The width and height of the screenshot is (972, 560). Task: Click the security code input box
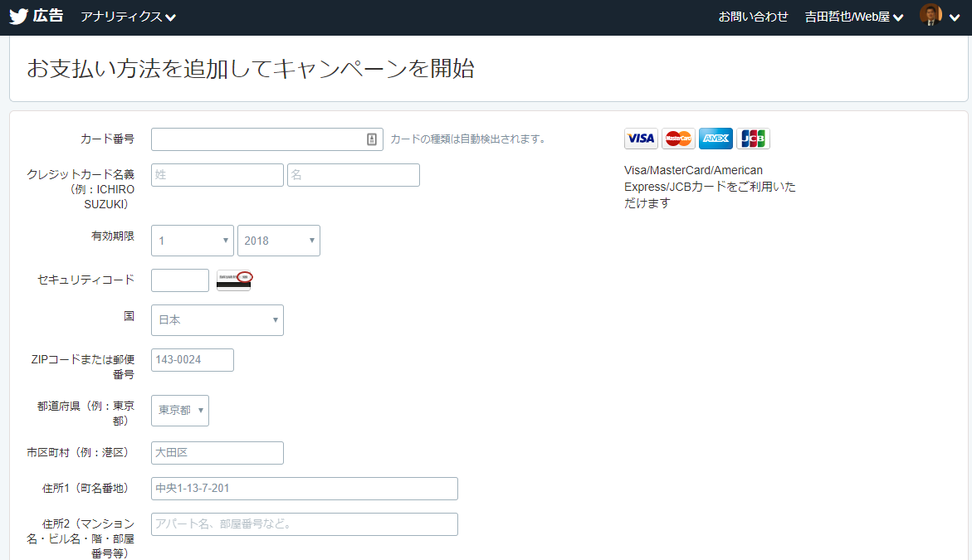tap(180, 280)
